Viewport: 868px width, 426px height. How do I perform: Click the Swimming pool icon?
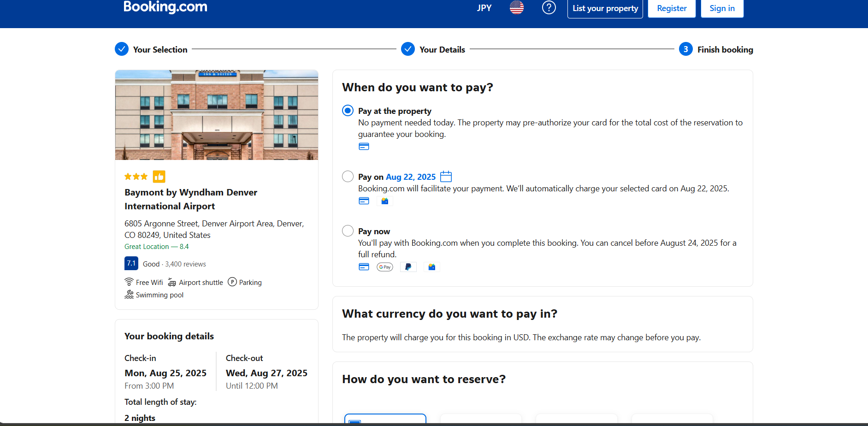click(x=129, y=295)
